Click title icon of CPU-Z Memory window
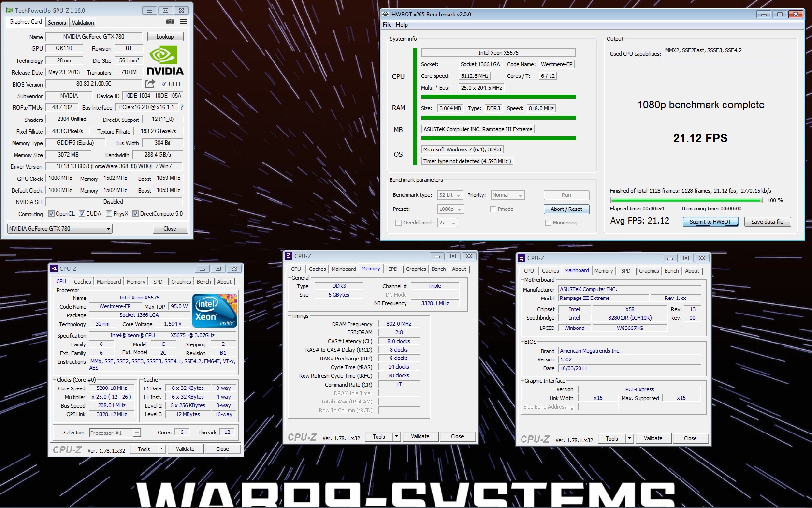Image resolution: width=812 pixels, height=508 pixels. 289,256
